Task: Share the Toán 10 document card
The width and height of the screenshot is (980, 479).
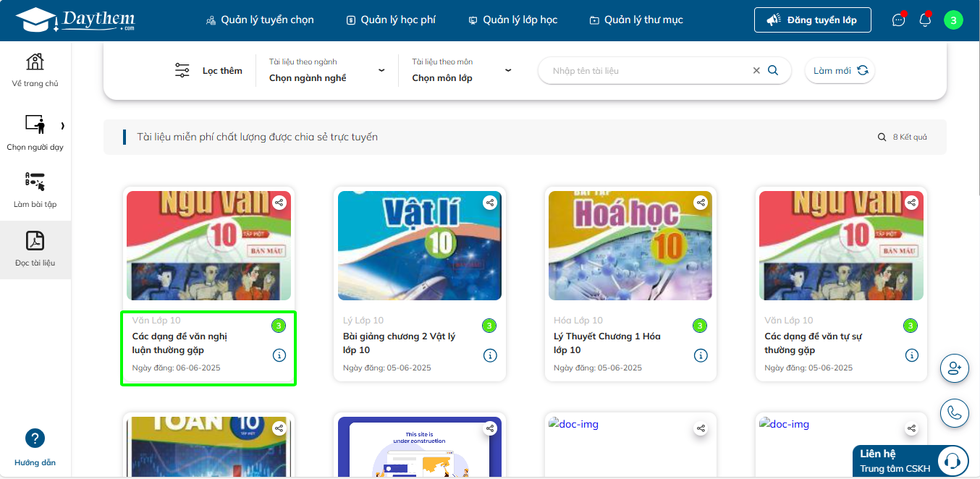Action: (279, 428)
